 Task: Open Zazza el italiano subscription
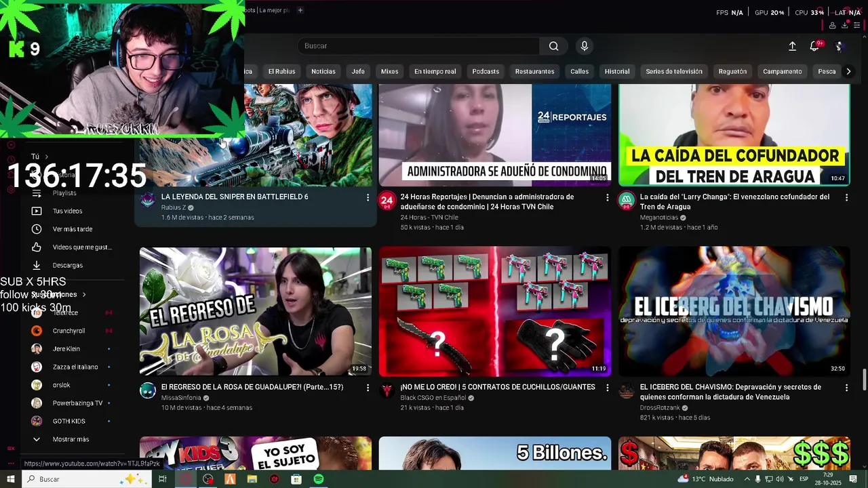(75, 367)
